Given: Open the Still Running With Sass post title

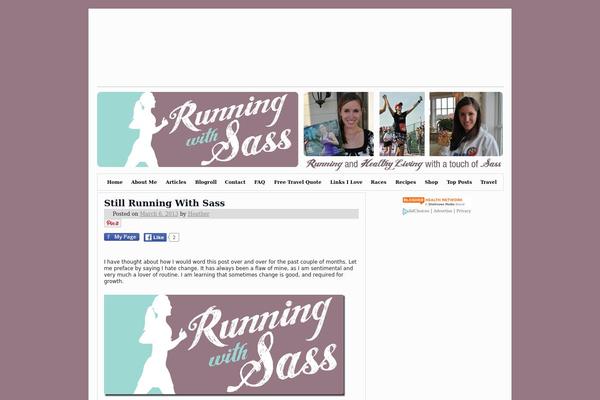Looking at the screenshot, I should pos(164,203).
